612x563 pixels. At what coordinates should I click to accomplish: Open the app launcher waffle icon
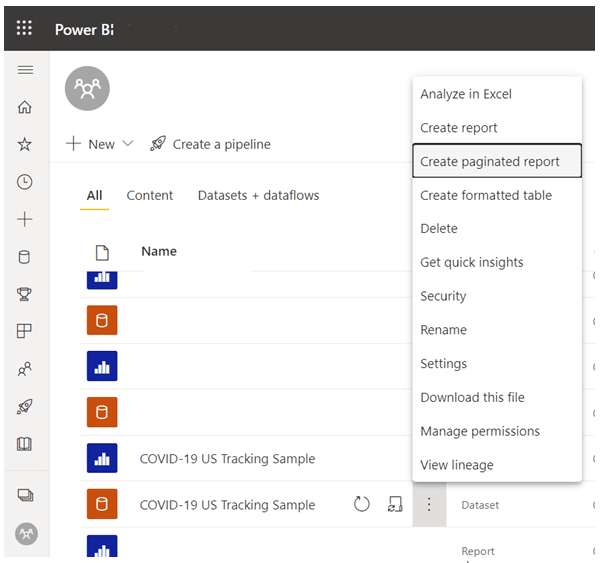pos(24,28)
